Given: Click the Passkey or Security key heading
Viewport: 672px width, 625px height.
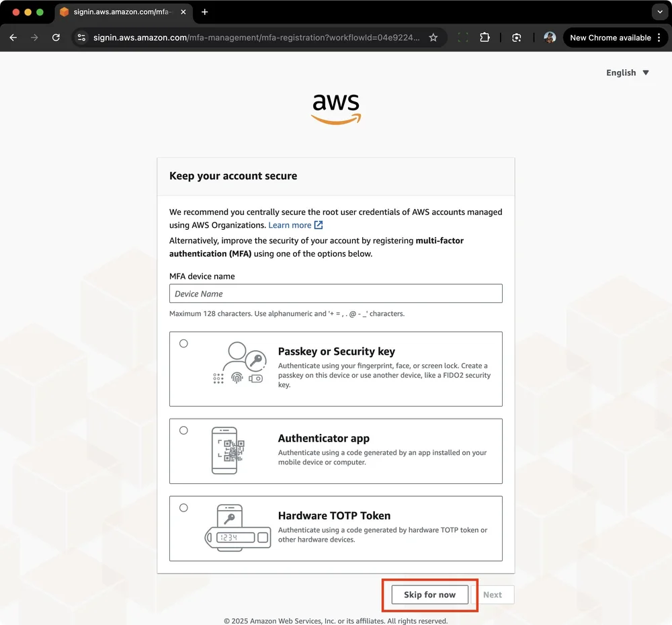Looking at the screenshot, I should coord(337,351).
